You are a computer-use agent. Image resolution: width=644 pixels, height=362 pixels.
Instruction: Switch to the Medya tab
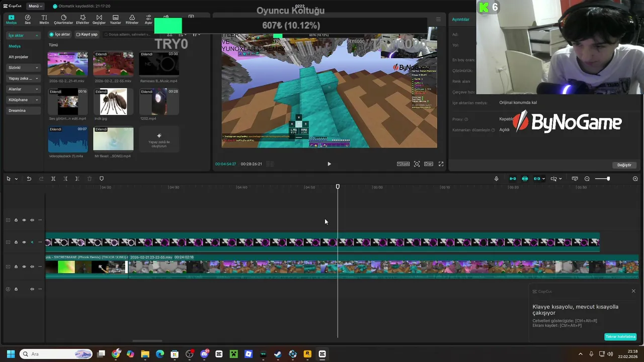[11, 19]
